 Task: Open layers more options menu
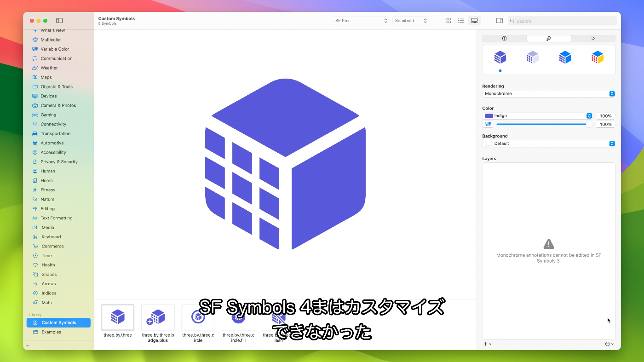click(x=609, y=344)
